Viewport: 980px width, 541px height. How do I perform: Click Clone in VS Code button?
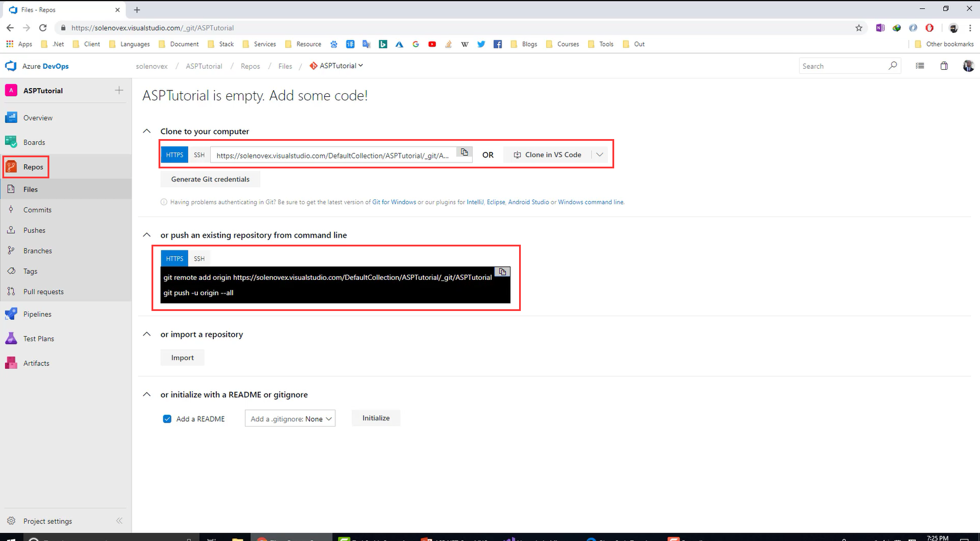547,155
